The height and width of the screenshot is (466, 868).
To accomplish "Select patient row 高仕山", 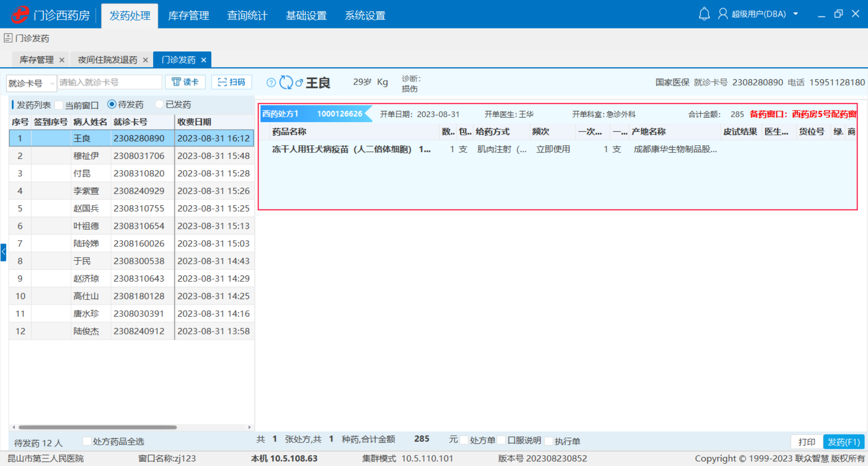I will click(x=131, y=296).
